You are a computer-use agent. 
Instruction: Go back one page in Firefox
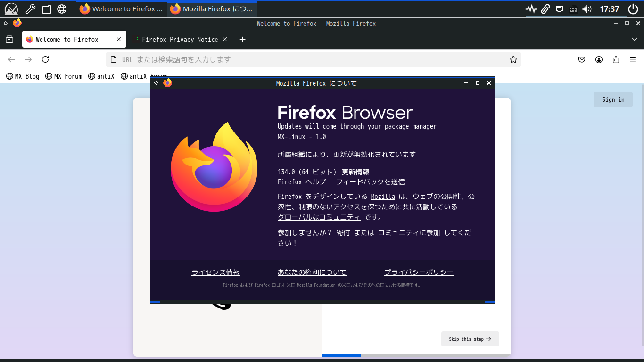(x=11, y=59)
